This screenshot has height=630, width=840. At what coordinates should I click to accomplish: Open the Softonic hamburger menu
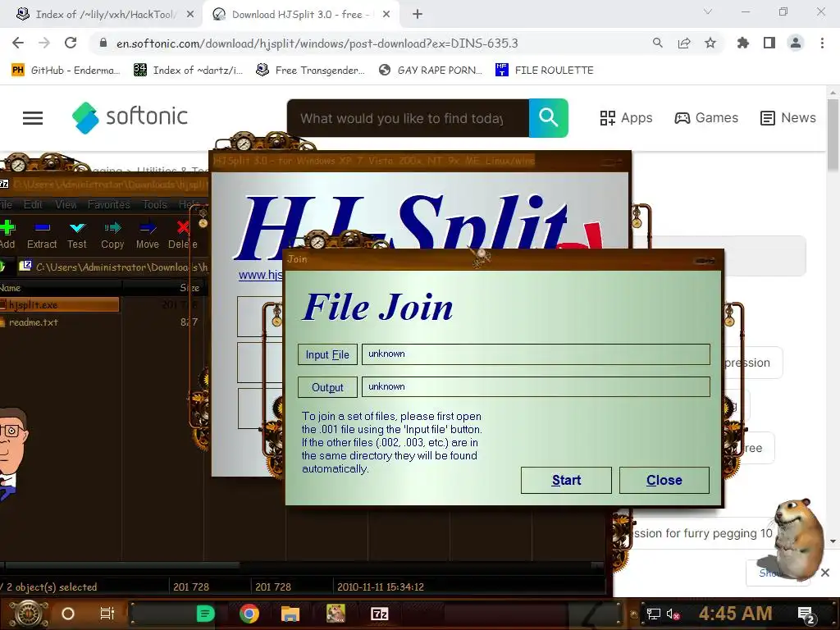(33, 118)
